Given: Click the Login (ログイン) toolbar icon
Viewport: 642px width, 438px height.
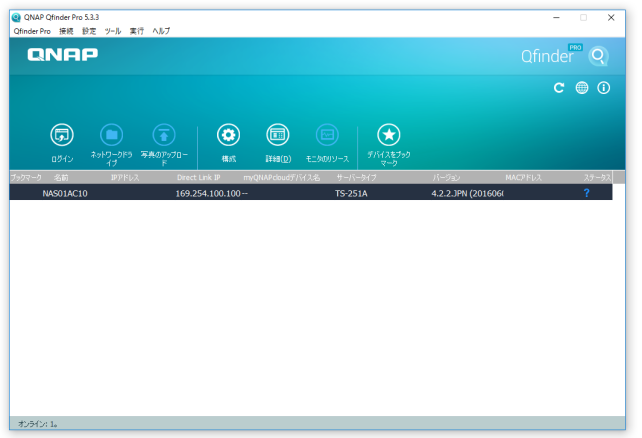Looking at the screenshot, I should (62, 135).
